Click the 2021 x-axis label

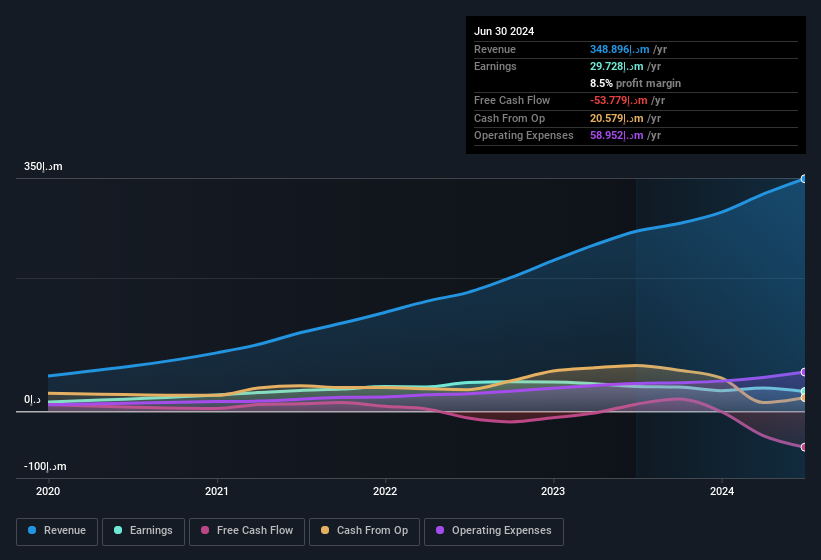(x=217, y=491)
